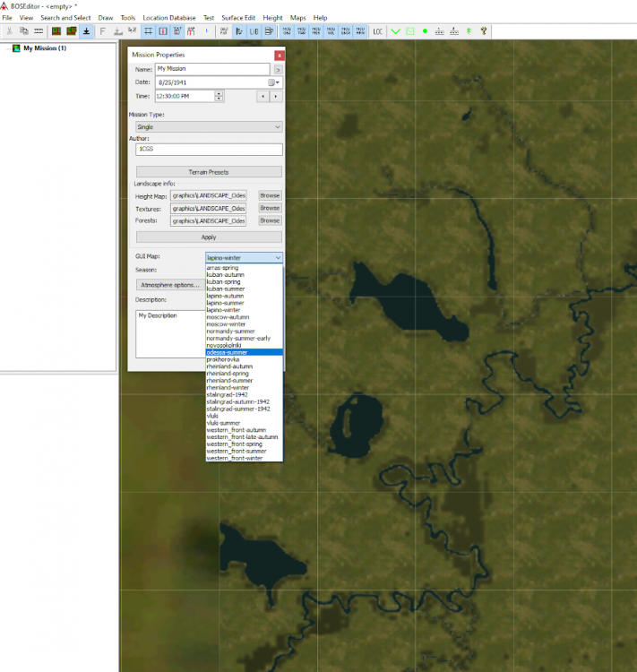The image size is (637, 672).
Task: Click the yellow question mark help icon
Action: pos(484,31)
